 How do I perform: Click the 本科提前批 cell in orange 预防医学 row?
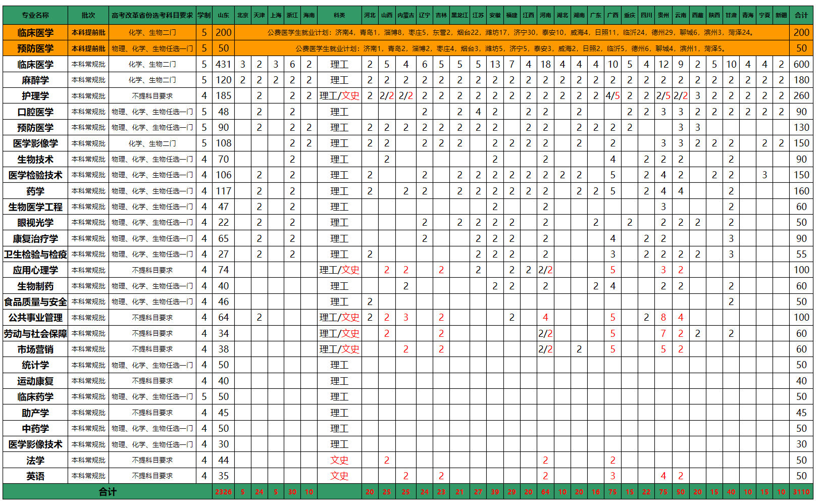88,48
